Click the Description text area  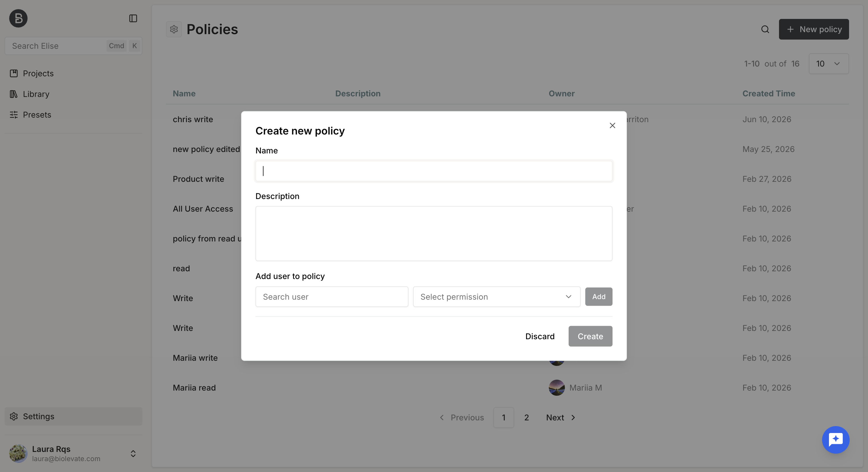(434, 234)
